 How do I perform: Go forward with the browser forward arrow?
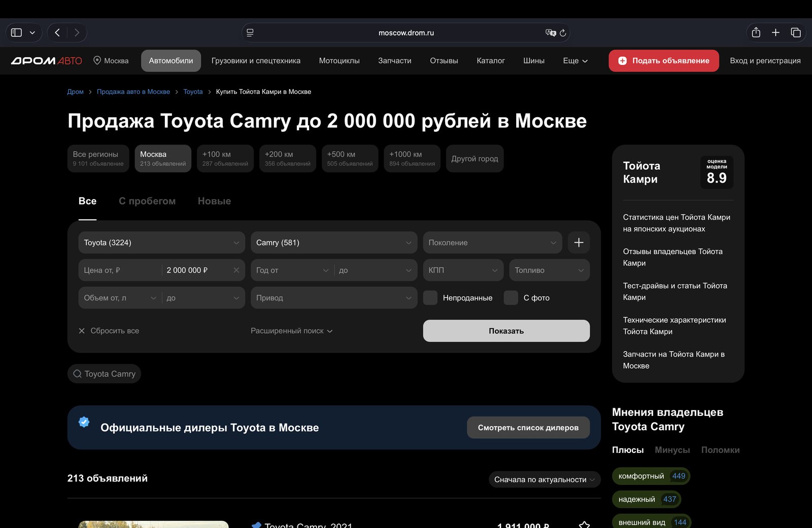coord(77,32)
